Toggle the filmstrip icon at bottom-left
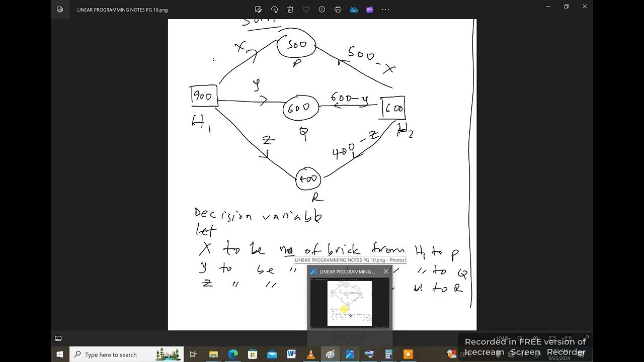 point(58,338)
